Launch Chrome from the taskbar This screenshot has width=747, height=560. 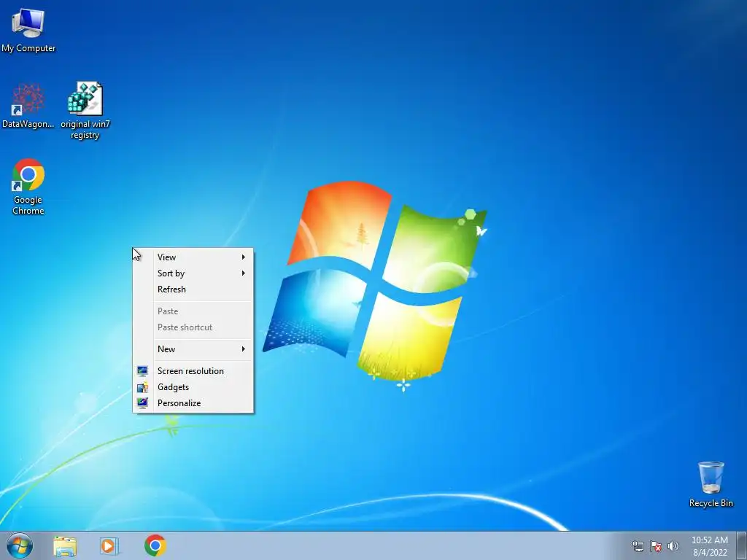point(155,545)
